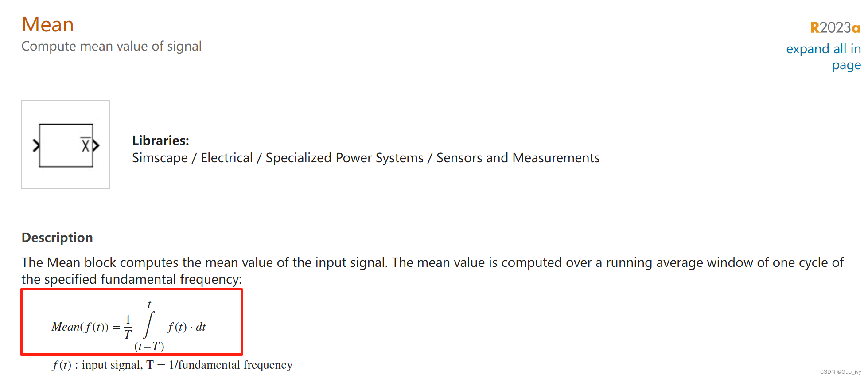Click the integral sign in the formula
Viewport: 868px width, 379px height.
[149, 325]
